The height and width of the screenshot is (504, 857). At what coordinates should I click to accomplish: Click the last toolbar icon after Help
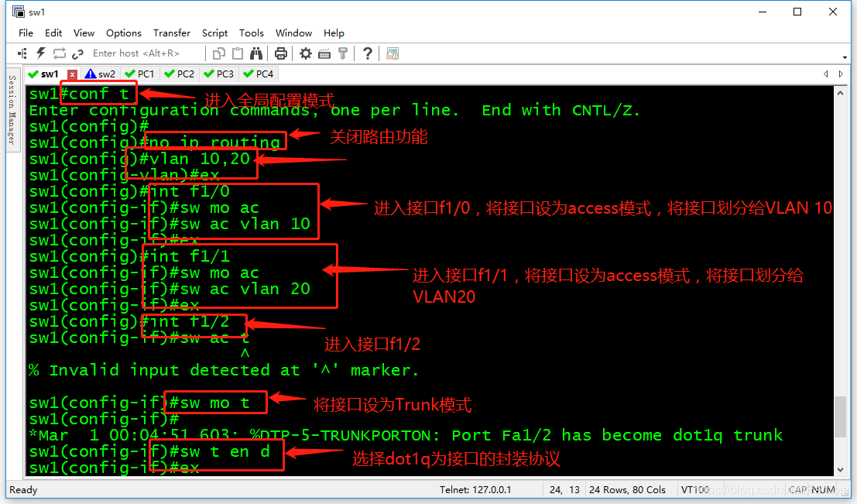pyautogui.click(x=393, y=53)
